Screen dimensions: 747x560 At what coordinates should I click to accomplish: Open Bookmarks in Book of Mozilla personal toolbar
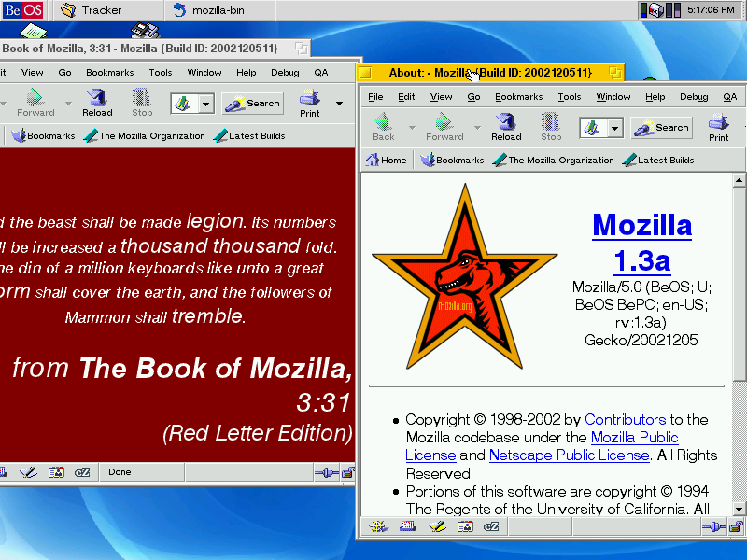pos(43,135)
